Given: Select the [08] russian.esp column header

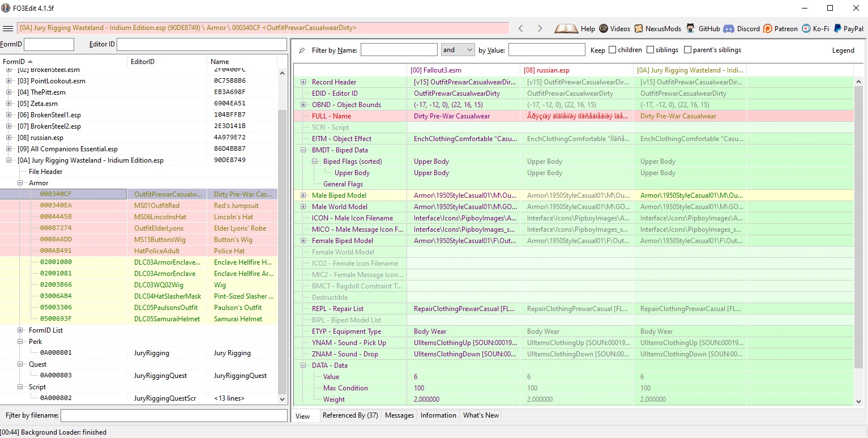Looking at the screenshot, I should click(576, 70).
